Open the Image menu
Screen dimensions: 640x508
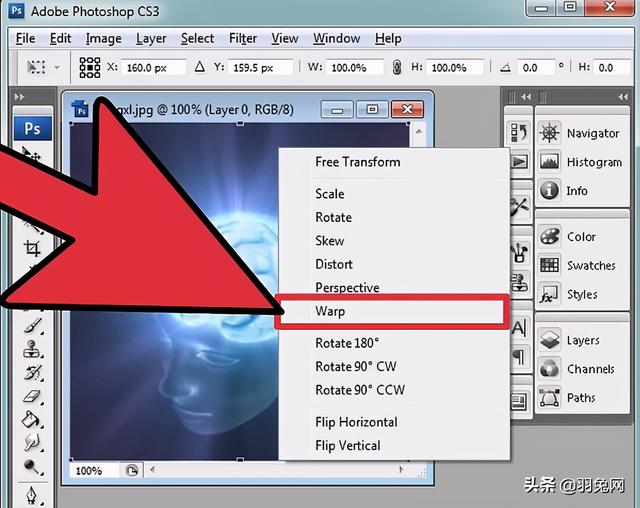[x=104, y=38]
